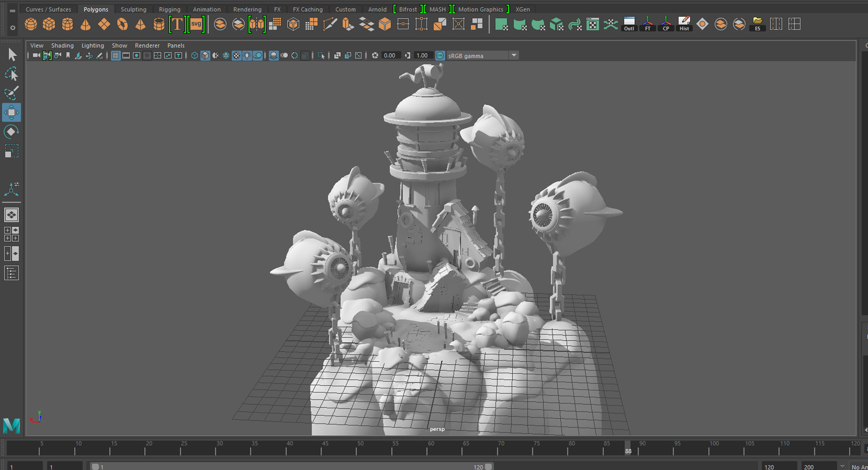The width and height of the screenshot is (868, 470).
Task: Switch to the Sculpting shelf tab
Action: (133, 9)
